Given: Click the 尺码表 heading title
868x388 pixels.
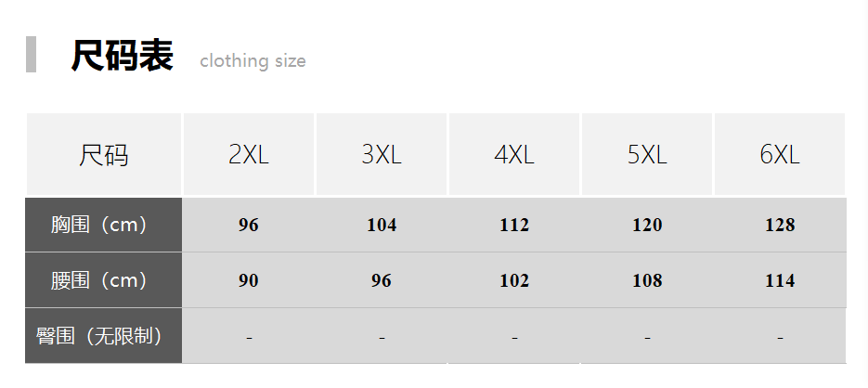Looking at the screenshot, I should (x=122, y=57).
